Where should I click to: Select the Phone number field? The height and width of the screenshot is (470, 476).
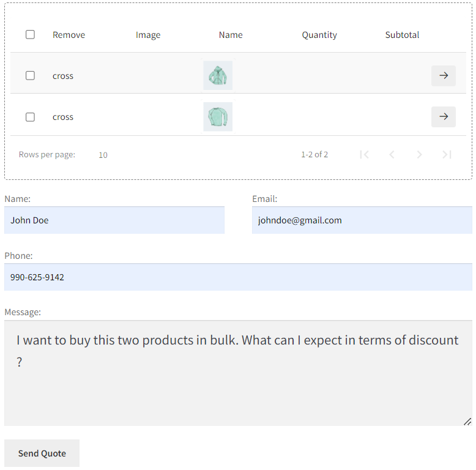tap(238, 277)
